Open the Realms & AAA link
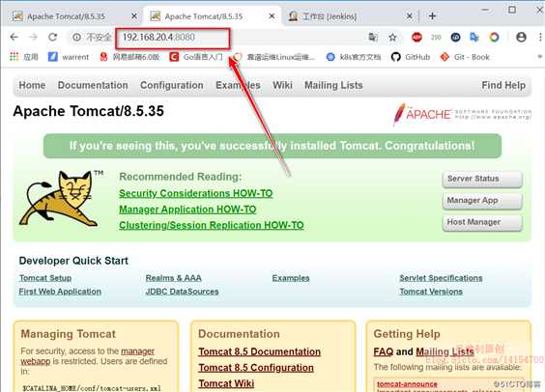The height and width of the screenshot is (392, 545). pos(173,278)
